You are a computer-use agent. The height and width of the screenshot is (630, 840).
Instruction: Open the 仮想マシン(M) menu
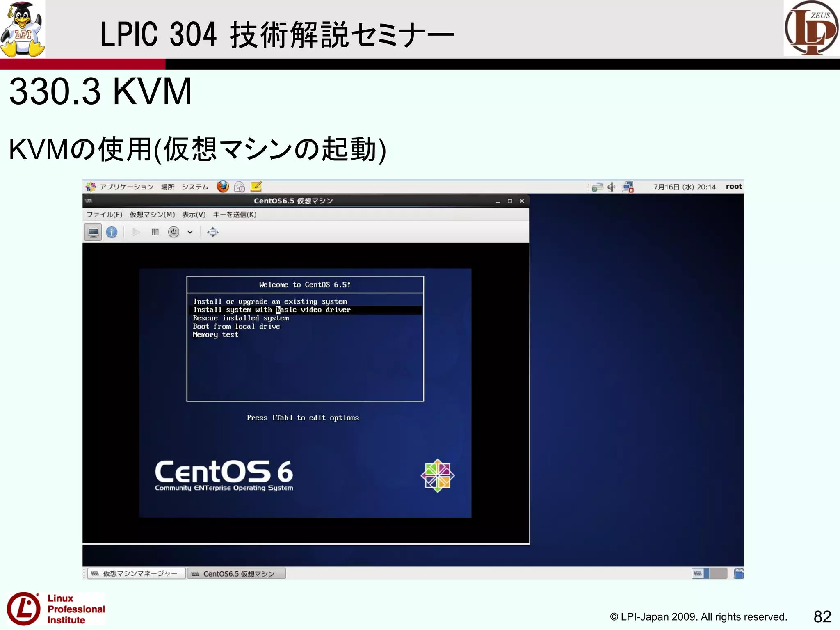(x=152, y=215)
